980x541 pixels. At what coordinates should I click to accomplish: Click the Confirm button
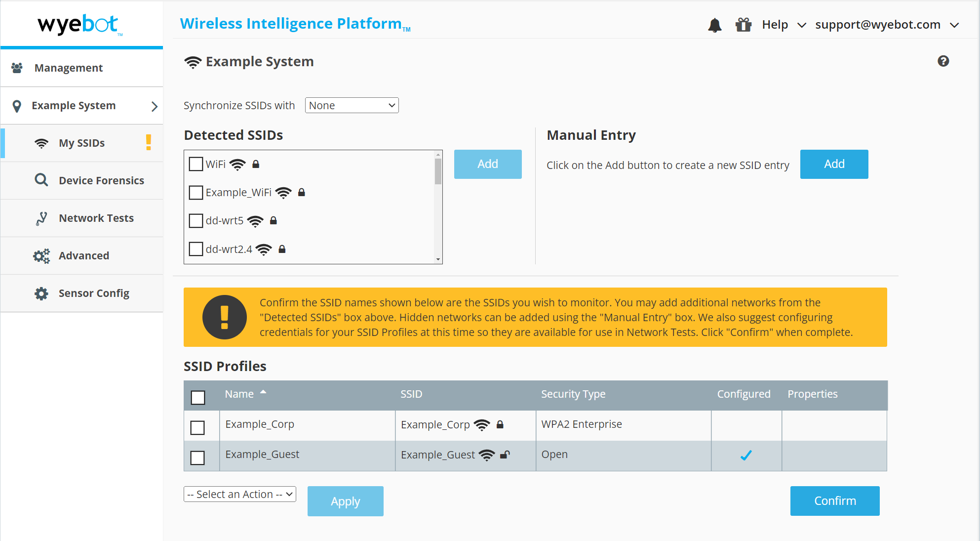tap(835, 501)
